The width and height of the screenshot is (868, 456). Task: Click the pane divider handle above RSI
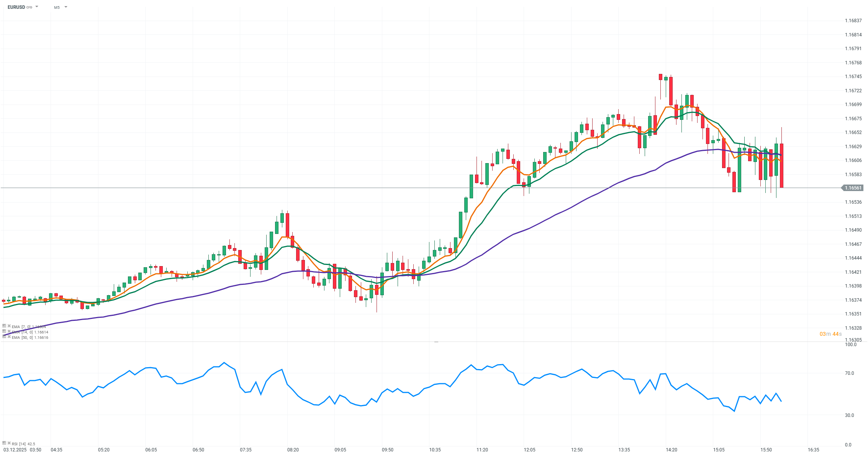coord(436,342)
